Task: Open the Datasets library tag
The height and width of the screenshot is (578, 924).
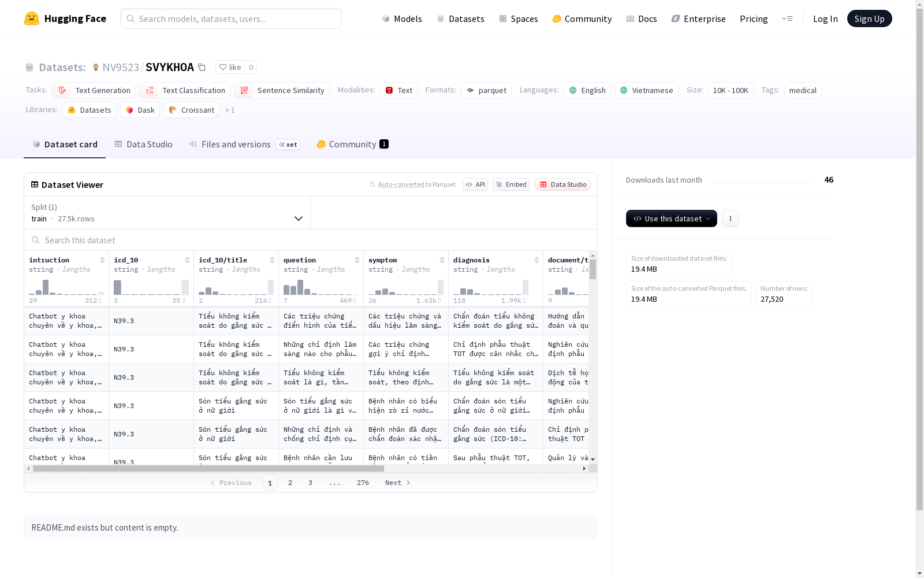Action: tap(90, 110)
